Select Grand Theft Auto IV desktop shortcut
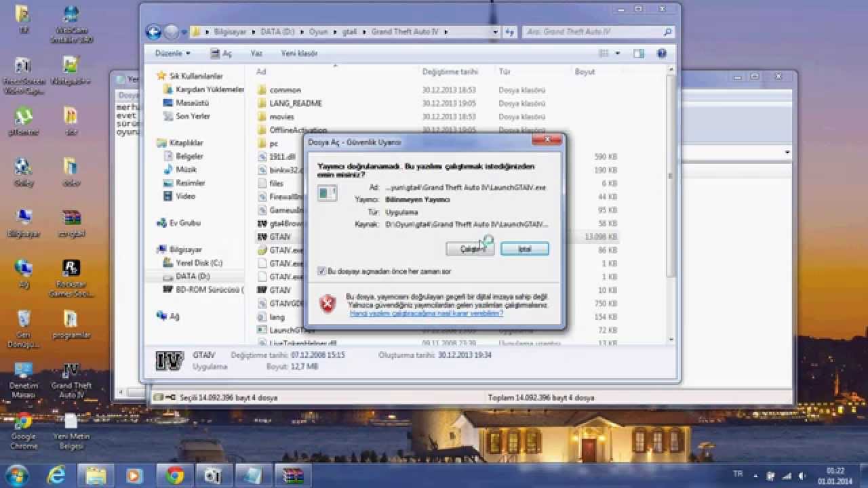Screen dimensions: 868x488 71,380
